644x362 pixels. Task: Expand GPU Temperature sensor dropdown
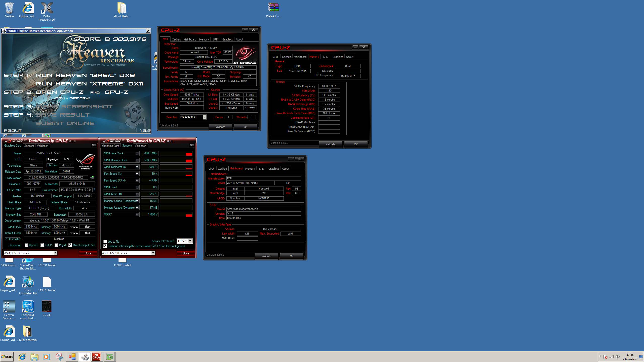tap(137, 167)
